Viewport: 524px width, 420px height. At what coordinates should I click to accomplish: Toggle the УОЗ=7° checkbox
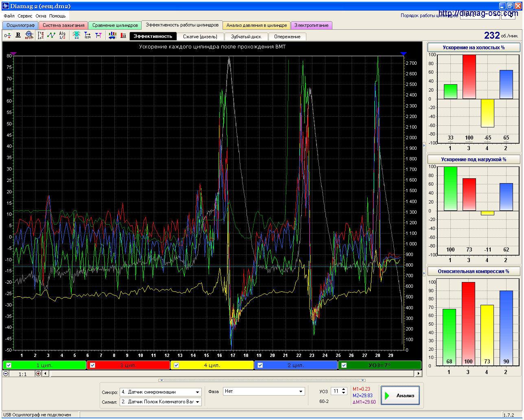point(344,365)
